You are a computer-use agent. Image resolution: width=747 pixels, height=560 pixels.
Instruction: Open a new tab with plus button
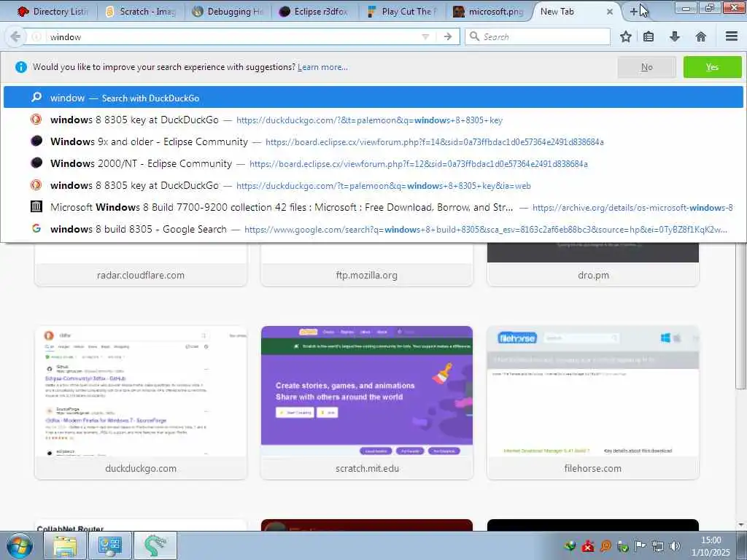tap(634, 12)
